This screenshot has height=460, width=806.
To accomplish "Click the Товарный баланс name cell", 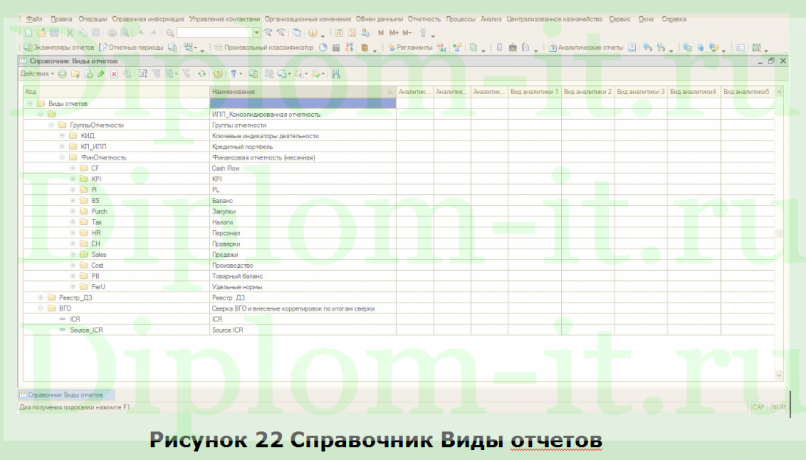I will coord(303,276).
